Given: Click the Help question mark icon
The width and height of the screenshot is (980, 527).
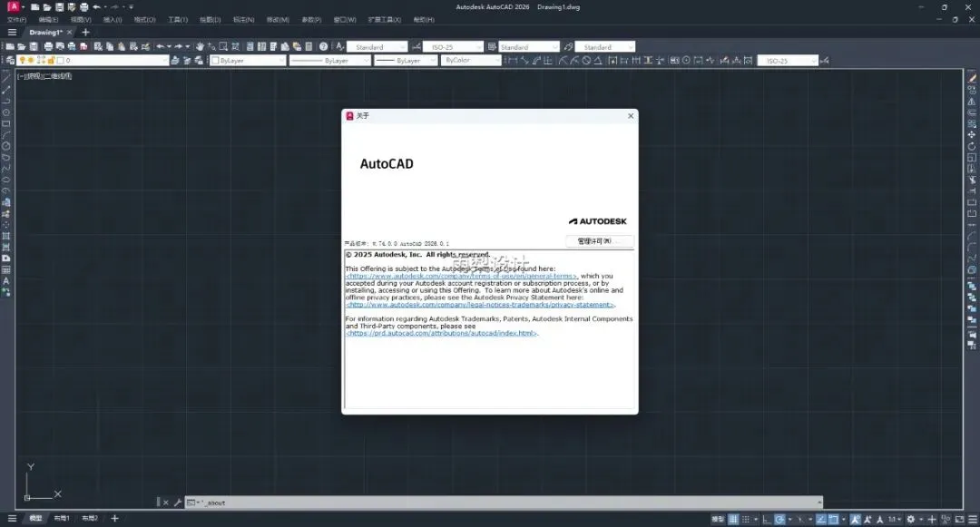Looking at the screenshot, I should pos(323,47).
